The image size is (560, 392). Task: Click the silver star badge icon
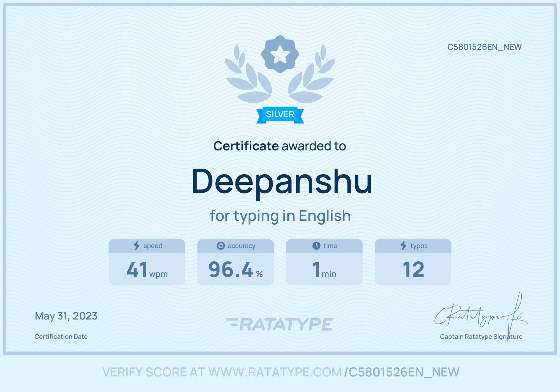click(280, 54)
